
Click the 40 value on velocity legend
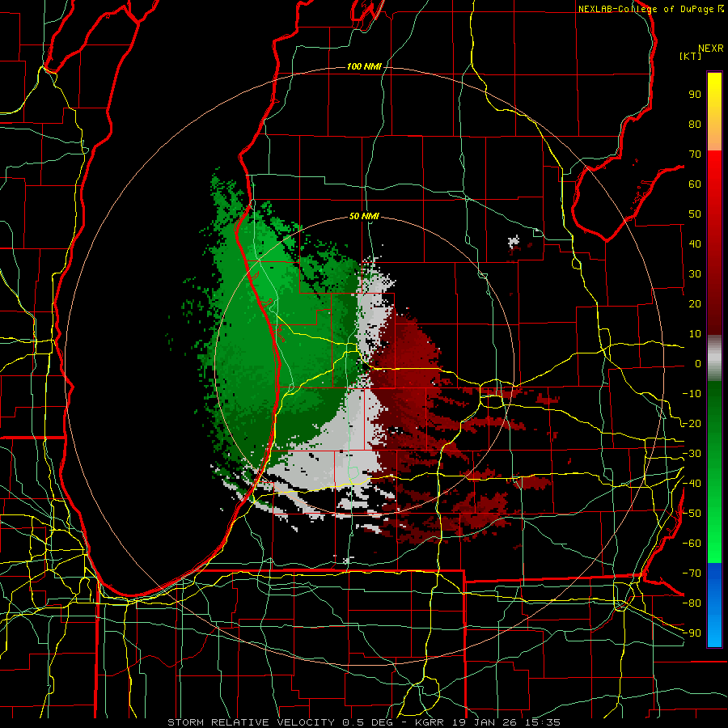tap(695, 244)
